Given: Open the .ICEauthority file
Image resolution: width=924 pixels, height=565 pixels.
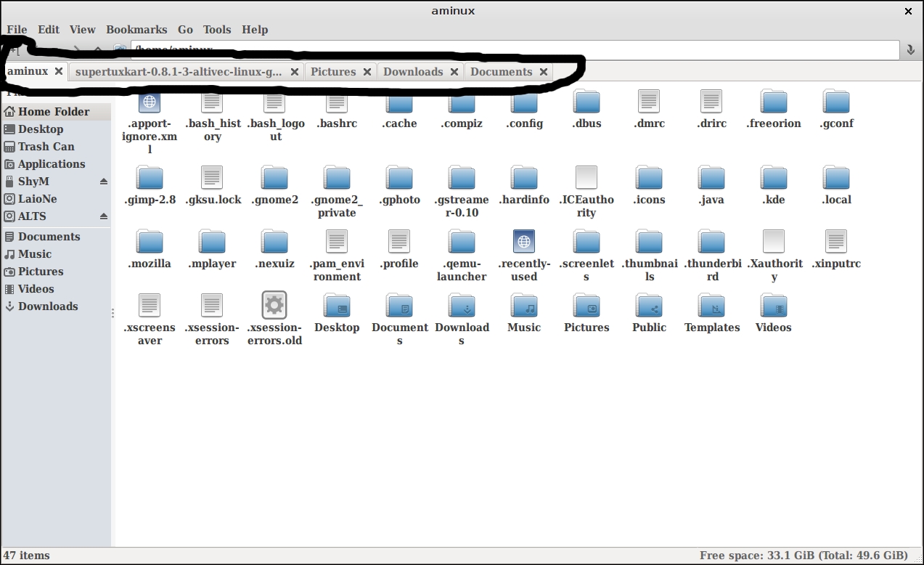Looking at the screenshot, I should point(586,178).
